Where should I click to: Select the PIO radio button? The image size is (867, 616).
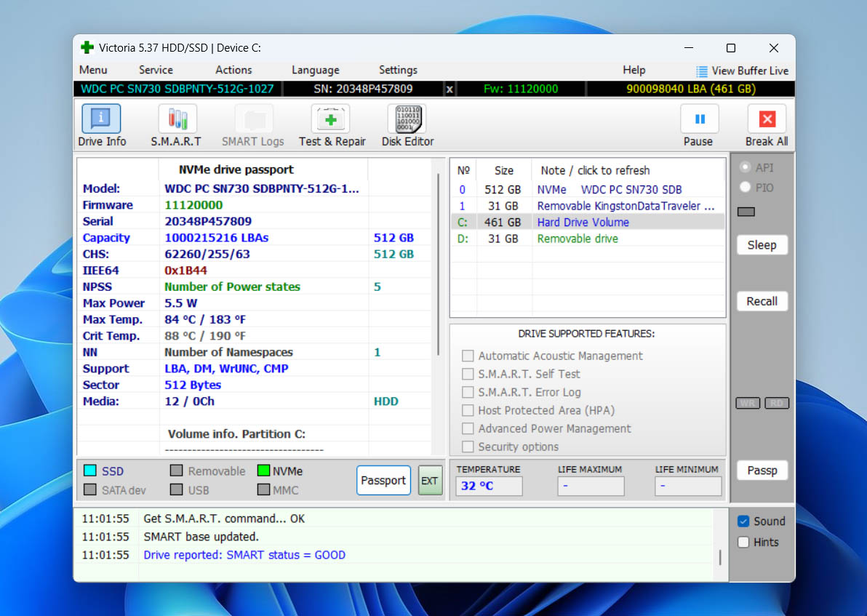(746, 187)
